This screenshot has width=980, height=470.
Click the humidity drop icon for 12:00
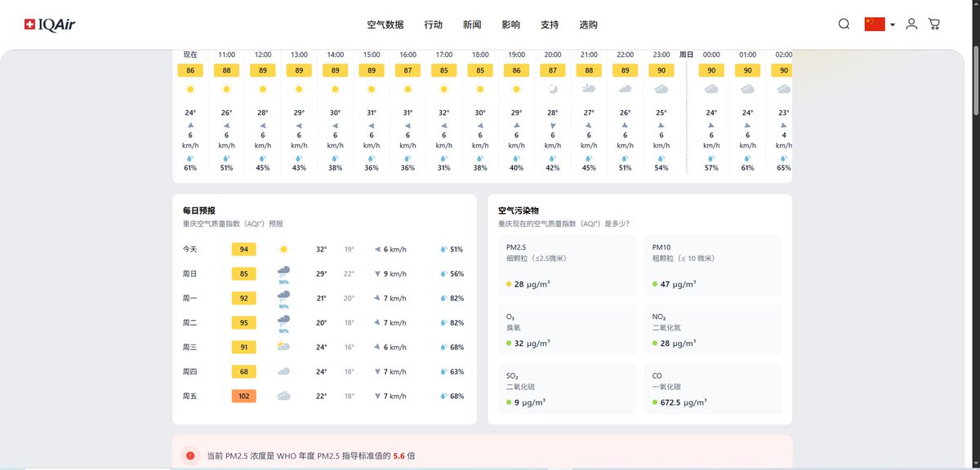click(x=262, y=158)
